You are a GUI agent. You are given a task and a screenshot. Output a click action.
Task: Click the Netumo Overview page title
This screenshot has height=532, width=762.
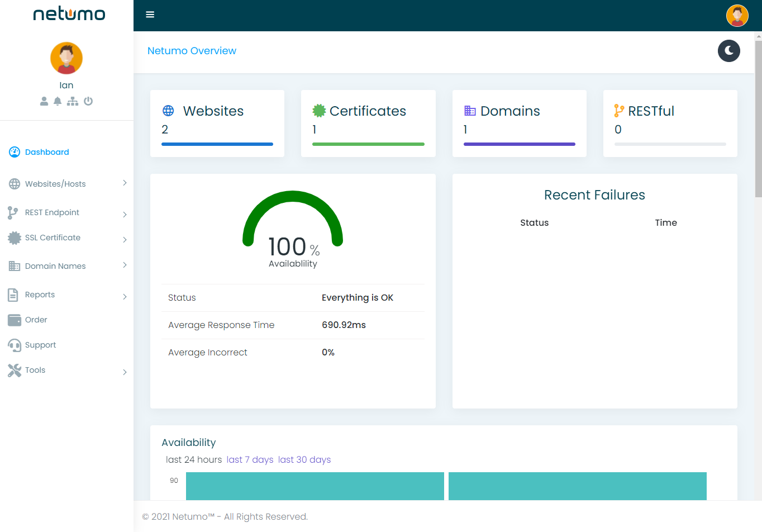click(192, 51)
